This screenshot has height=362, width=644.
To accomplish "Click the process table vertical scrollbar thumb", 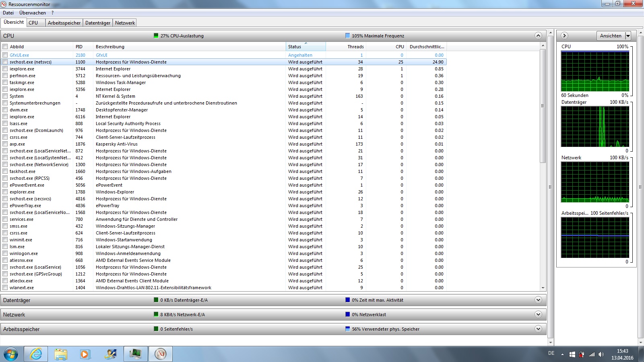I will 543,106.
